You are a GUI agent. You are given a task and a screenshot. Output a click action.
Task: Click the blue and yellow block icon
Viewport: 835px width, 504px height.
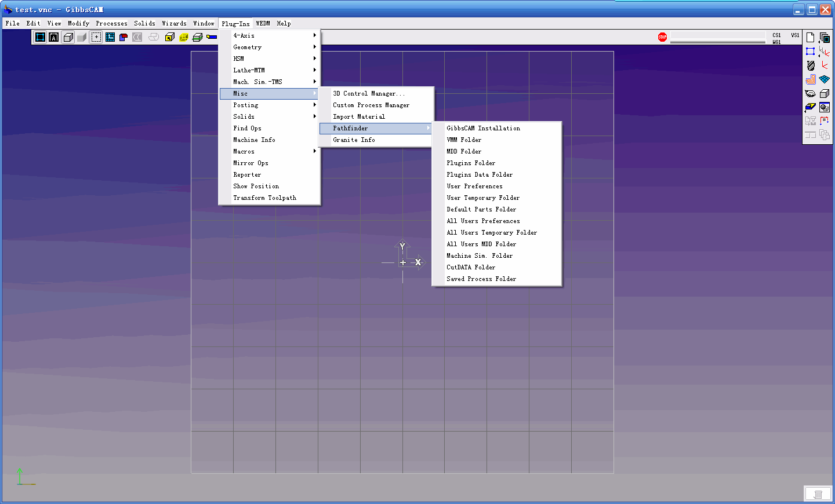pyautogui.click(x=811, y=107)
